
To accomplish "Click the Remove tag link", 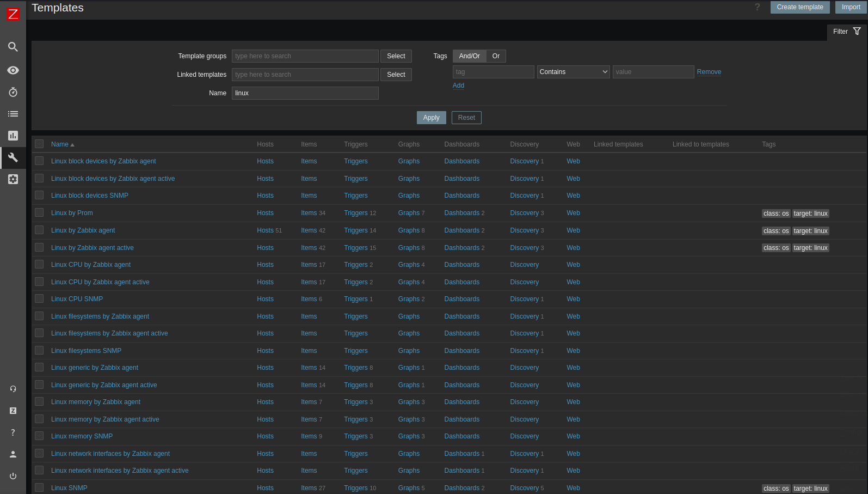I will [x=709, y=72].
